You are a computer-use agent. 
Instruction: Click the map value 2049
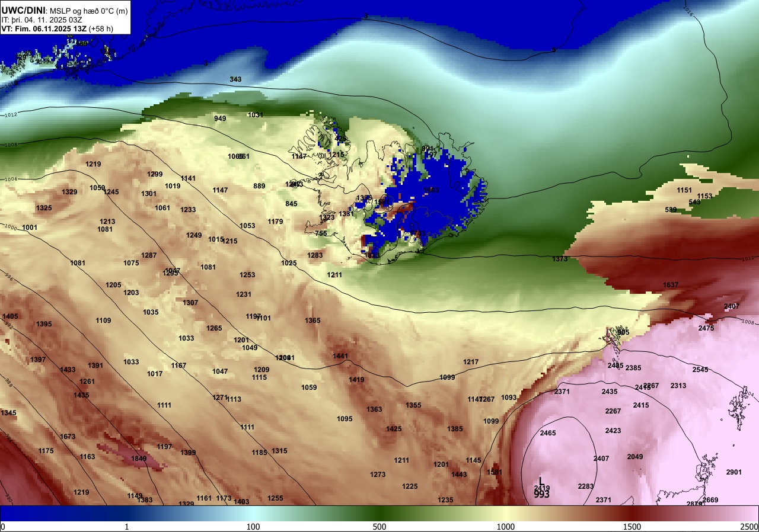point(635,457)
